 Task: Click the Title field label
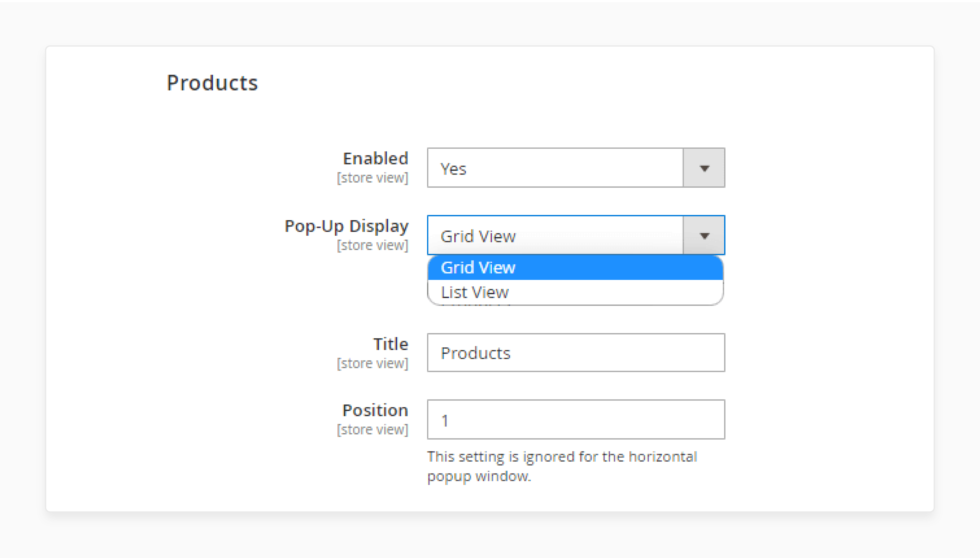pyautogui.click(x=391, y=344)
